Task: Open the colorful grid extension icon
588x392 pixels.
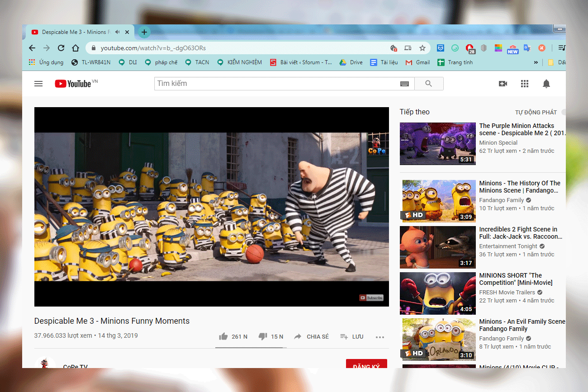Action: tap(498, 48)
